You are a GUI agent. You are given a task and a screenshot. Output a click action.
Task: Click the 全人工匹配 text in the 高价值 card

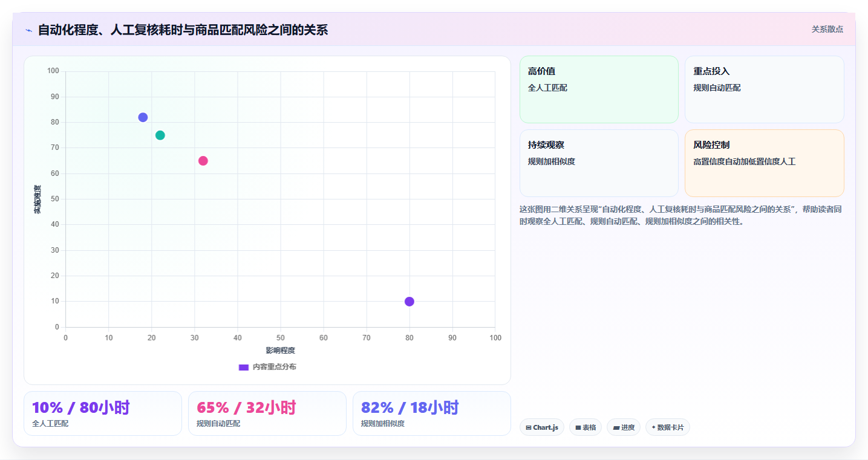coord(547,88)
